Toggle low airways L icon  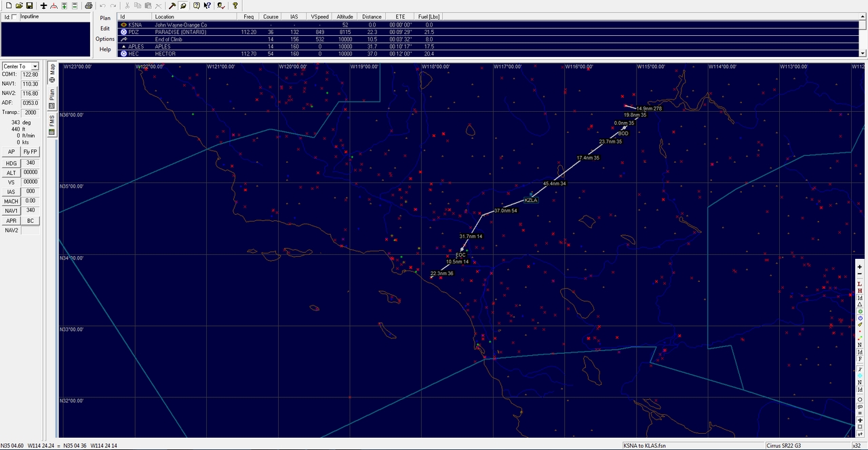tap(860, 284)
